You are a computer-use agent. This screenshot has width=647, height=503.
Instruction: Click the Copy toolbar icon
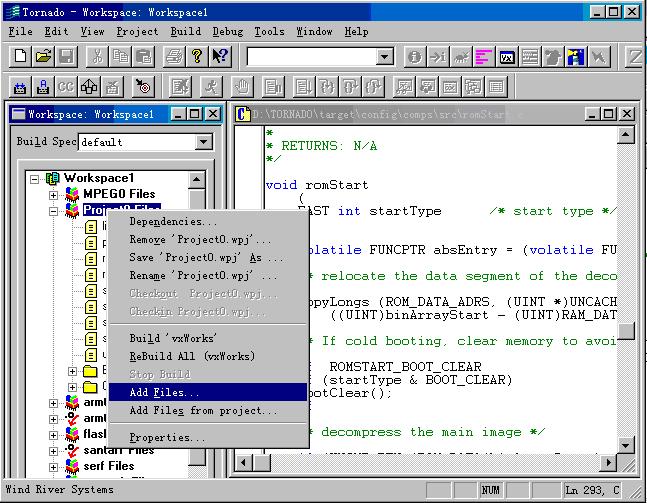pyautogui.click(x=120, y=56)
